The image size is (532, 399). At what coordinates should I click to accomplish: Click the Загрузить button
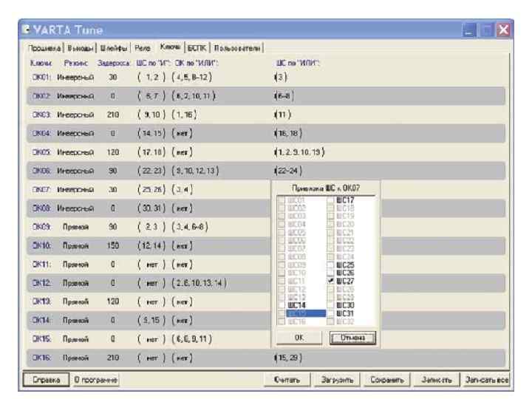[337, 380]
